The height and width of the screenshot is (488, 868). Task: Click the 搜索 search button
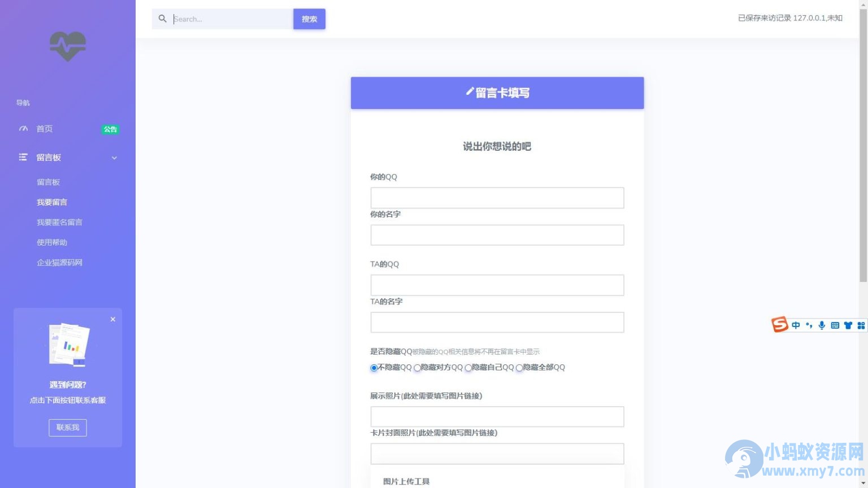[309, 19]
